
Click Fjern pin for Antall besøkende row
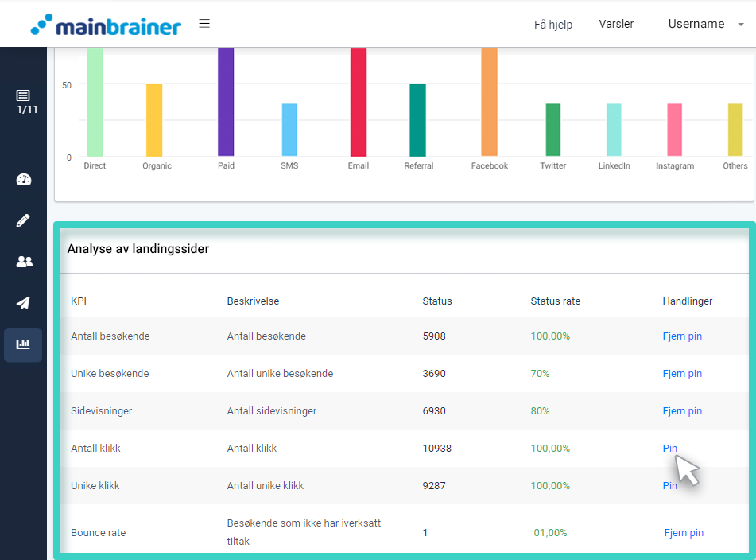click(682, 336)
